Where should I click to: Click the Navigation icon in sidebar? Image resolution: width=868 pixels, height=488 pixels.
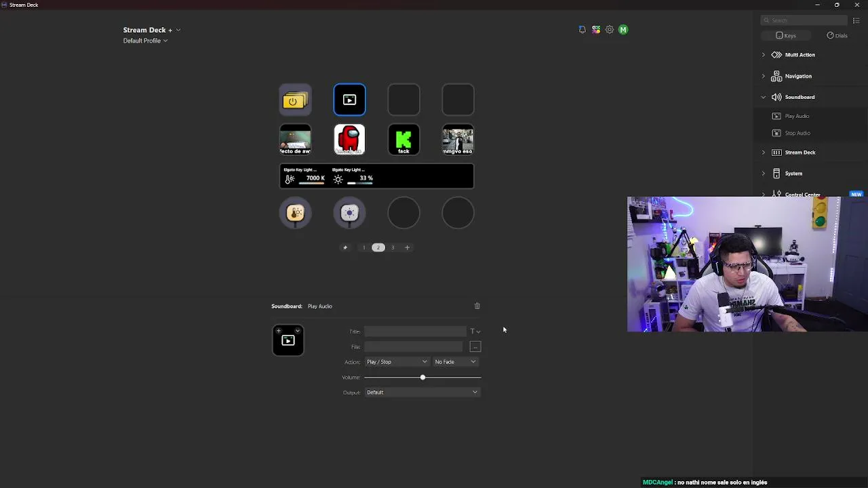pyautogui.click(x=776, y=76)
